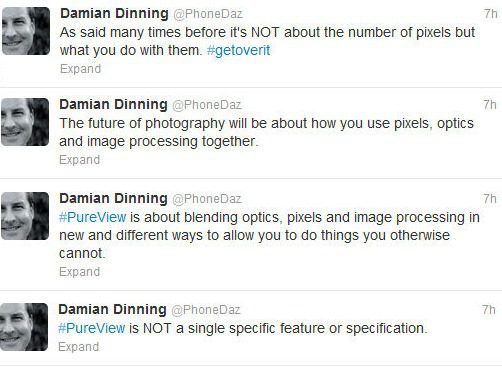Expand the blending optics PureView tweet
Screen dimensions: 502x367
coord(80,272)
